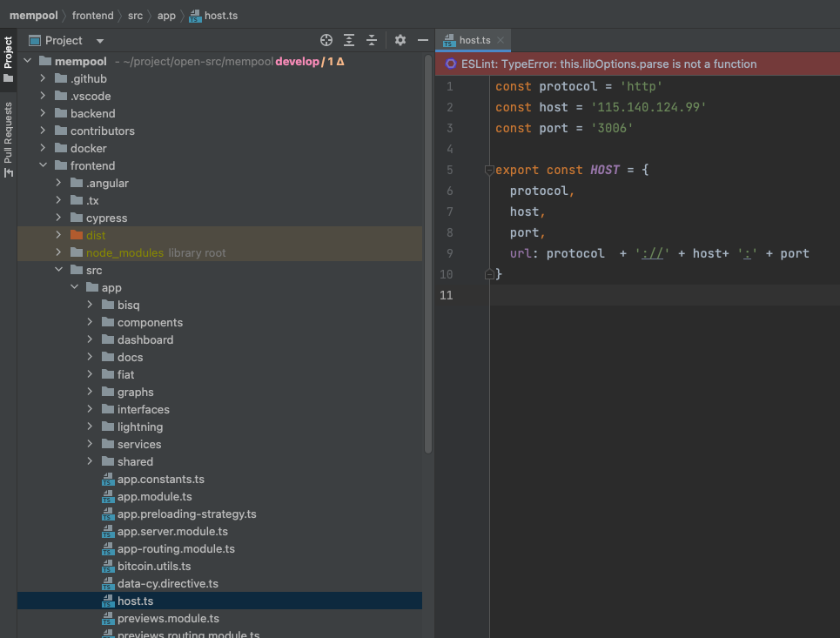Expand the .angular folder
Image resolution: width=840 pixels, height=638 pixels.
point(58,183)
